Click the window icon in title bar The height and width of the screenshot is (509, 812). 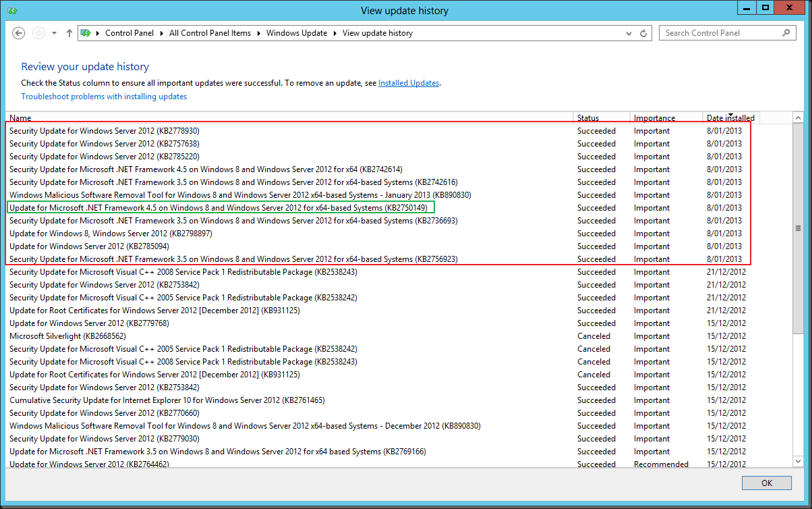click(x=12, y=11)
